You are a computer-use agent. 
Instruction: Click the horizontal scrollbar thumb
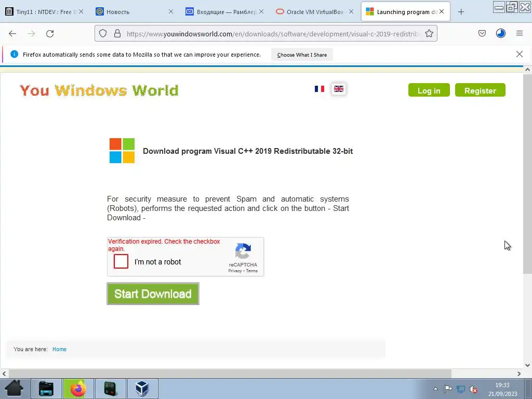230,374
